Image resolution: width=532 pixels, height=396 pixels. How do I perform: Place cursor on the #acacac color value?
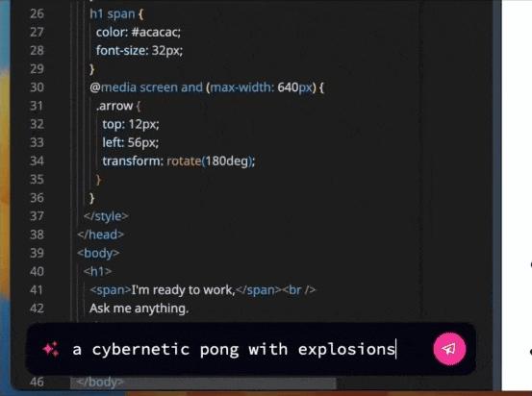tap(156, 33)
